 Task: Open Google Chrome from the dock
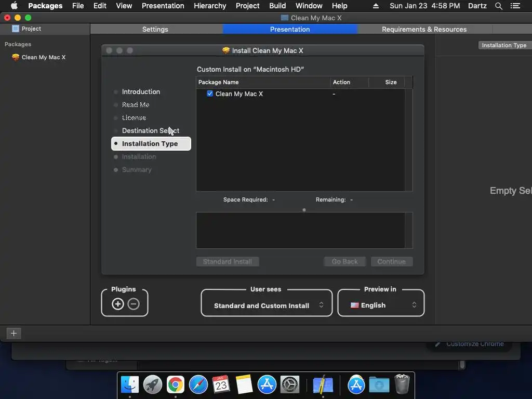pyautogui.click(x=176, y=385)
